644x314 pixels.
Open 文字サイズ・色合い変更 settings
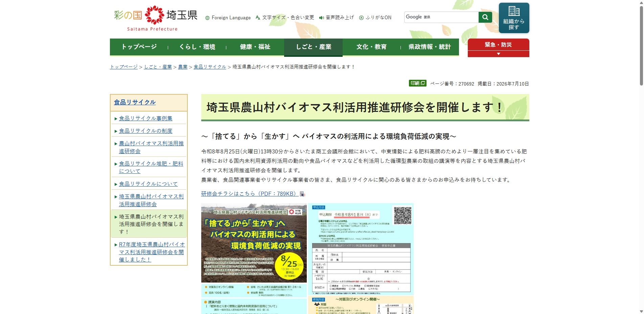(285, 18)
